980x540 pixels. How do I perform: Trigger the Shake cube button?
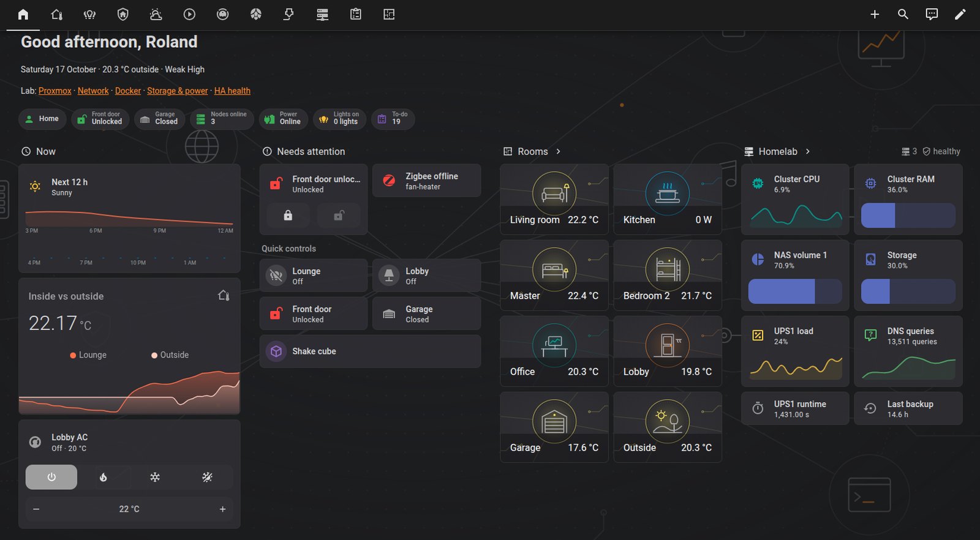click(370, 351)
